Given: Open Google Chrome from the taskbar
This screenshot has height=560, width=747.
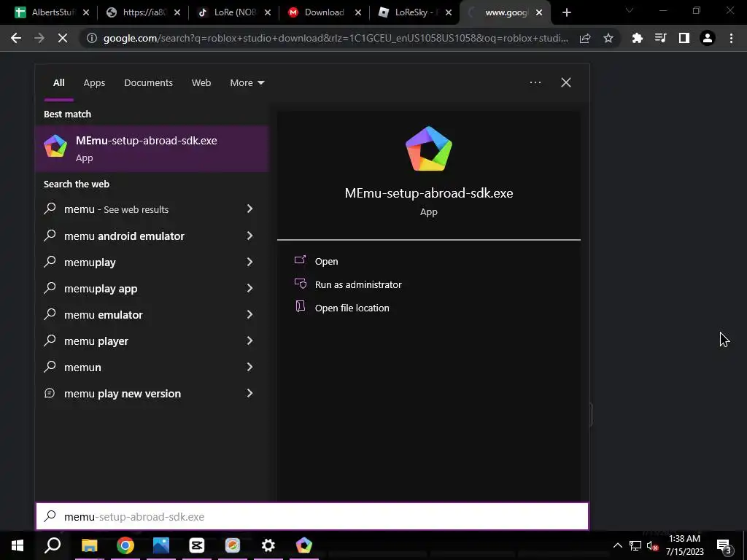Looking at the screenshot, I should (x=125, y=545).
